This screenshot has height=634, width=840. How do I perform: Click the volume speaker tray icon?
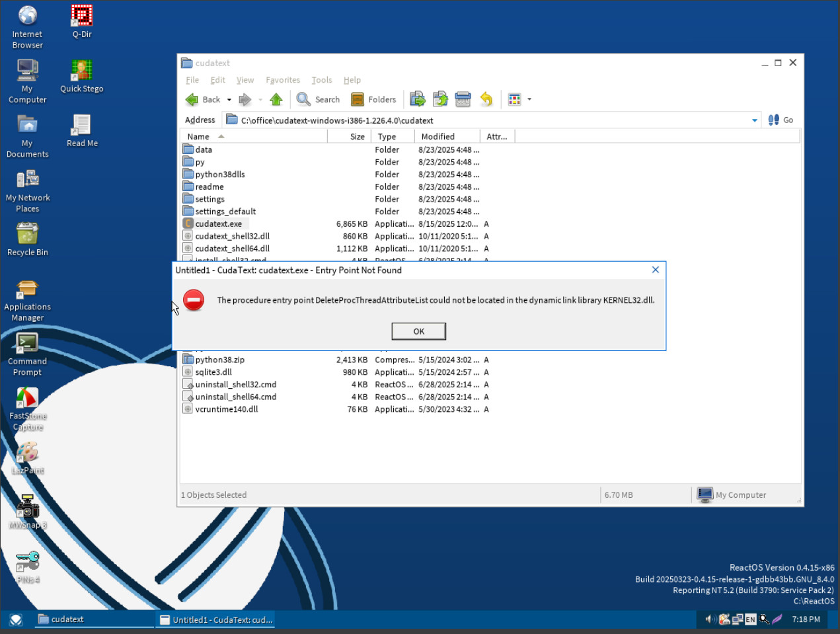[710, 619]
